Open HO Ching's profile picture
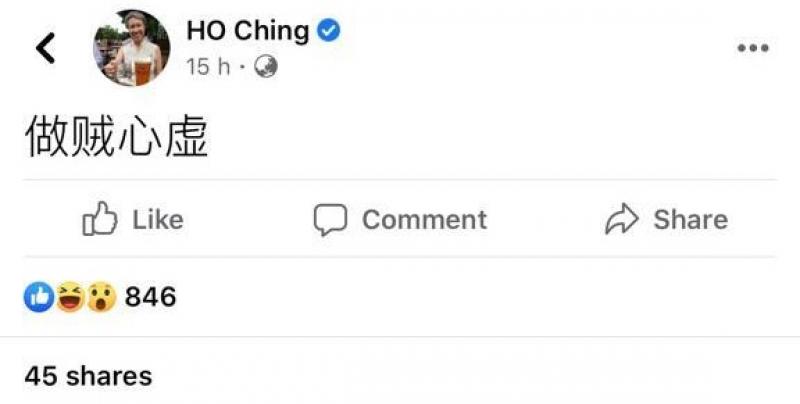The height and width of the screenshot is (404, 800). (x=131, y=48)
